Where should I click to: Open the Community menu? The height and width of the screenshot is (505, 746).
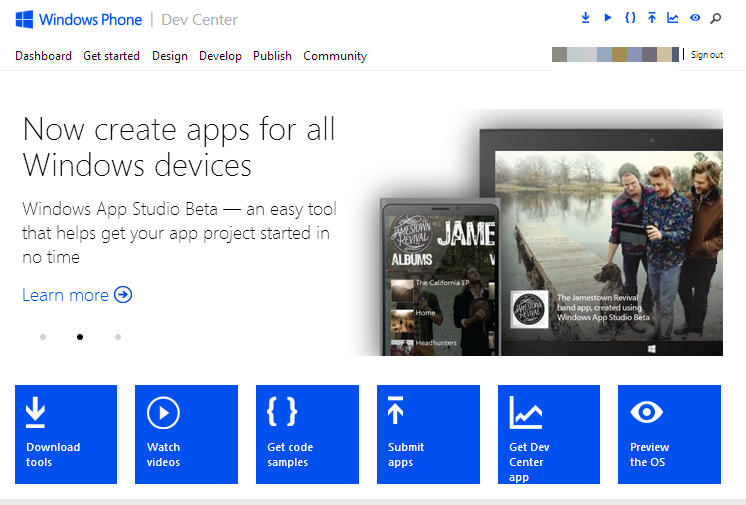pos(335,56)
